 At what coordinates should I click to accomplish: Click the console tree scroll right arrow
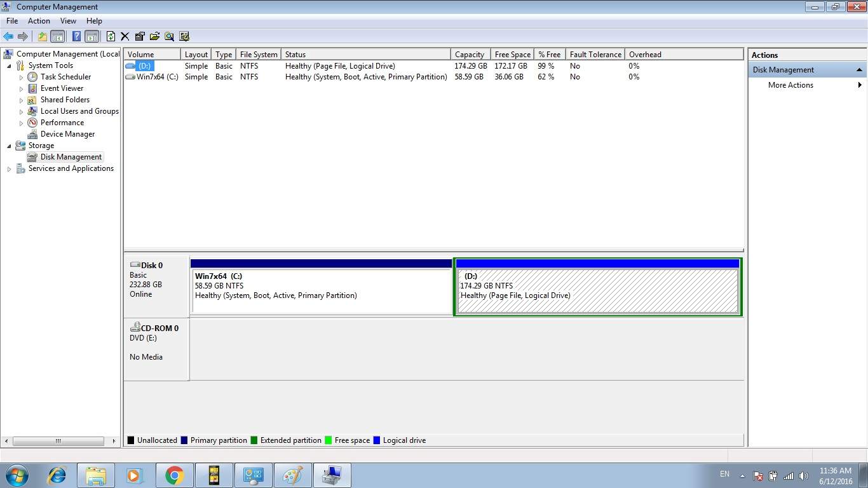(114, 441)
